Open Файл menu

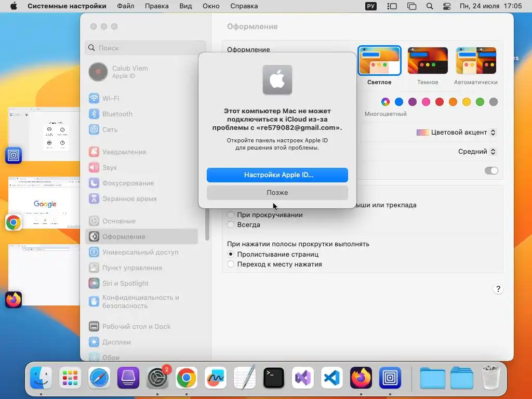click(x=126, y=6)
